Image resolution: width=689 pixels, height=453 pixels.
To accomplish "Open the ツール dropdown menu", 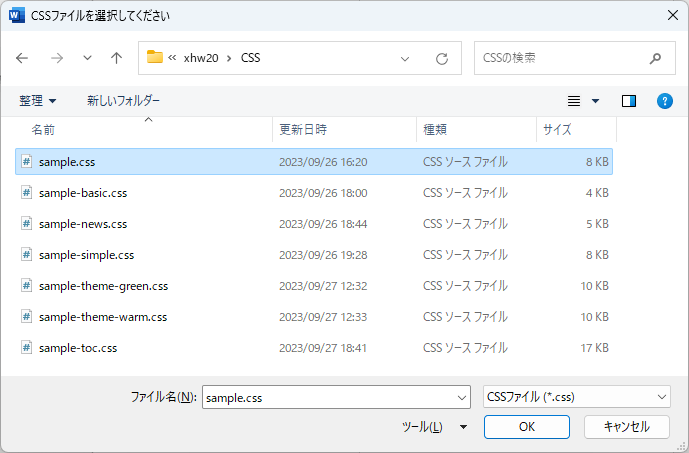I will click(x=435, y=427).
